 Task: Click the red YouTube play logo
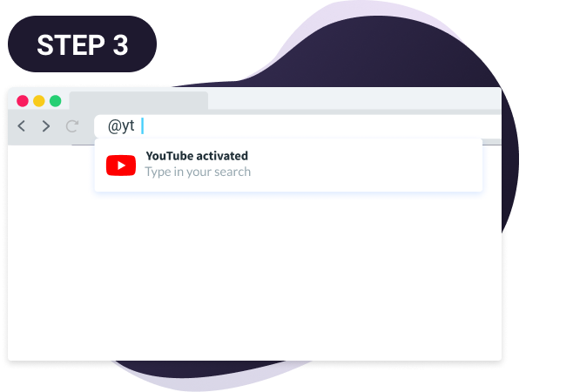(121, 166)
